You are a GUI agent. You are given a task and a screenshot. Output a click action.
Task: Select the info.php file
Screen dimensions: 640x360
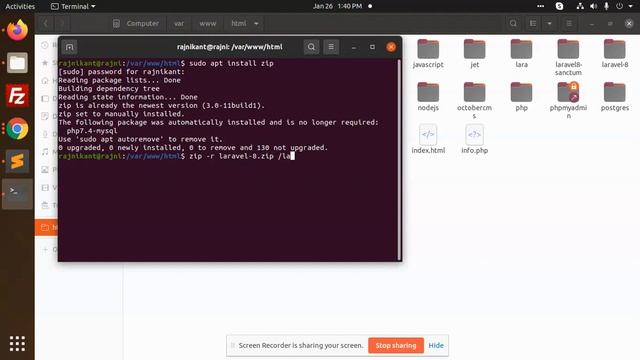click(474, 140)
